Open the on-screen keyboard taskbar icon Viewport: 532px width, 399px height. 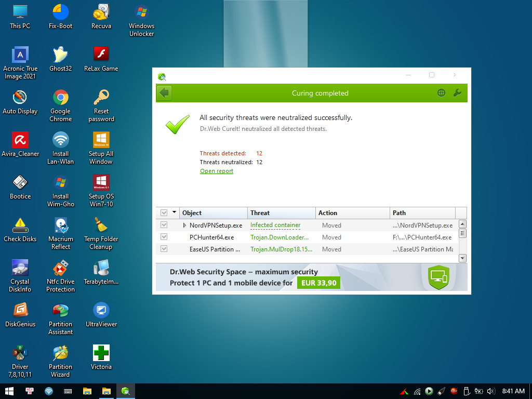click(68, 391)
